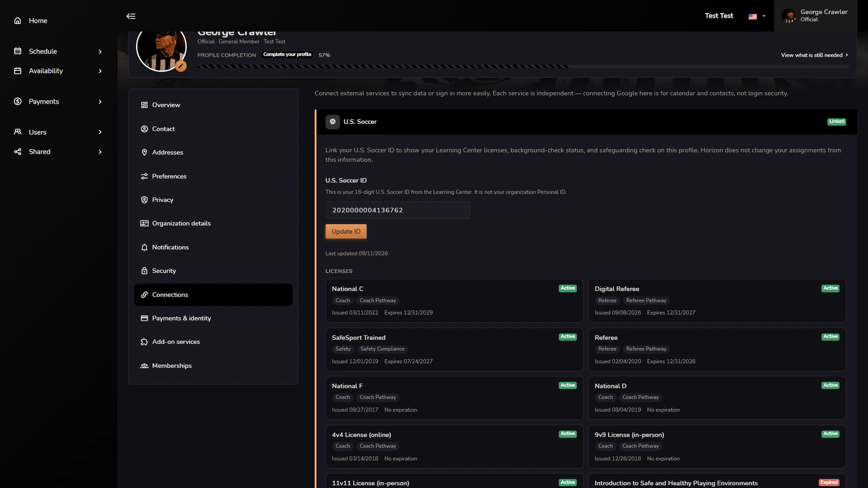Viewport: 868px width, 488px height.
Task: Collapse the sidebar with the menu toggle icon
Action: coord(131,16)
